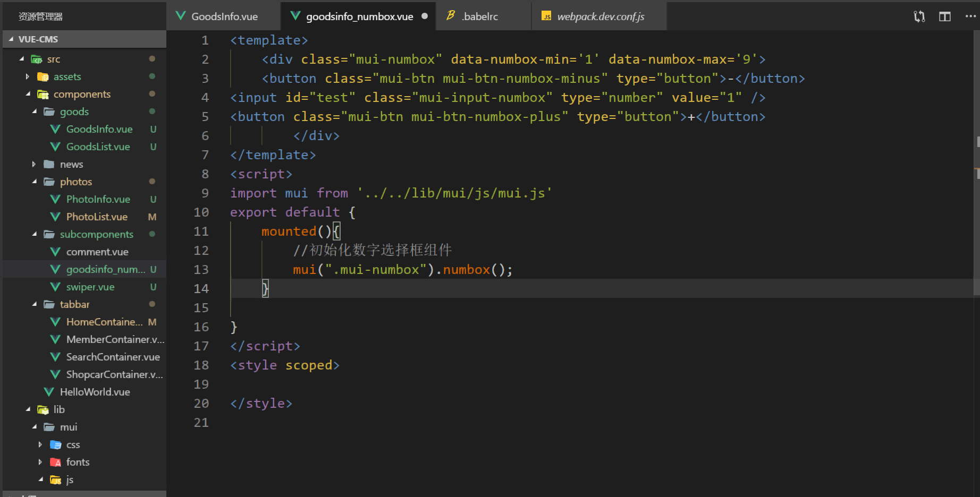Click the 资源管理器 explorer panel title
Screen dimensions: 980x497
click(40, 16)
